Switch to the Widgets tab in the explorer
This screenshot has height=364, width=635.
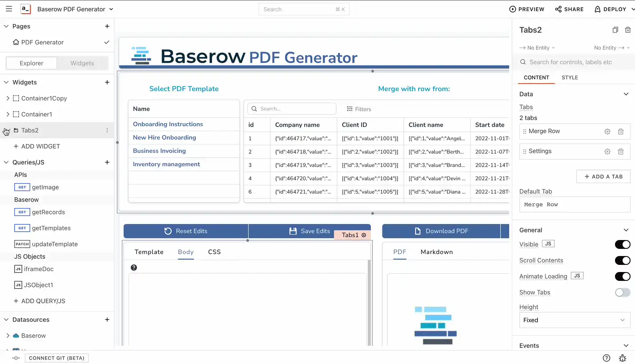pyautogui.click(x=82, y=63)
